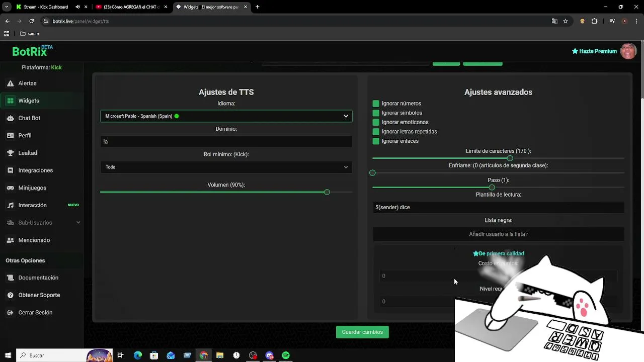Open the Chat Bot robot icon

(x=10, y=118)
